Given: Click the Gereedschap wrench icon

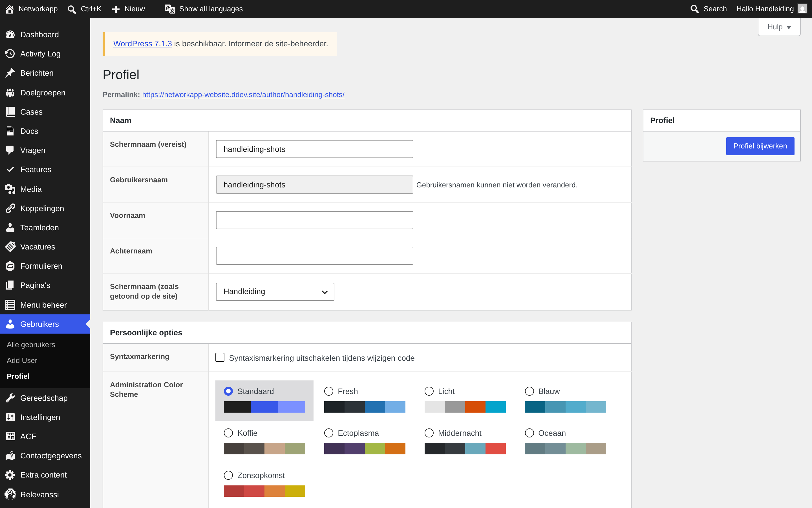Looking at the screenshot, I should [x=10, y=398].
